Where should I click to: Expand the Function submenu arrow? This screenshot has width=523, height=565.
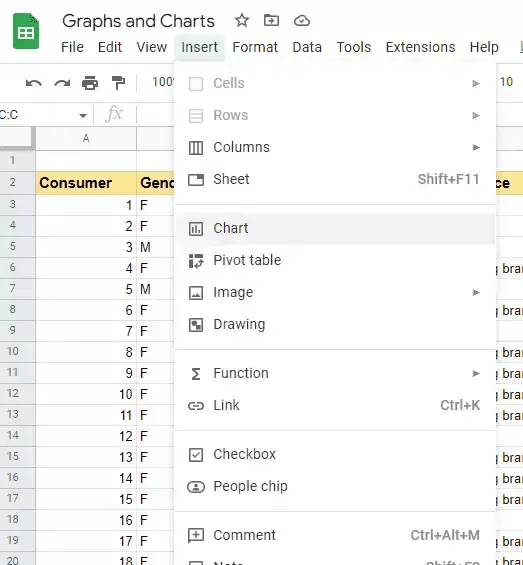(476, 373)
